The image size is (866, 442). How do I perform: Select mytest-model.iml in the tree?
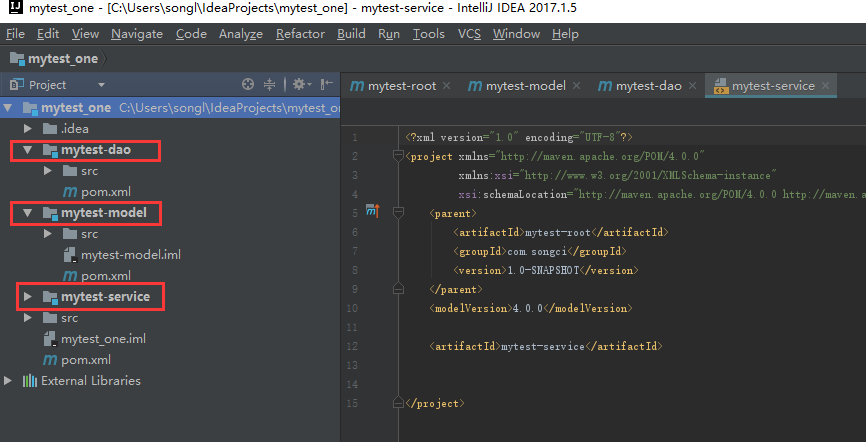(x=131, y=255)
